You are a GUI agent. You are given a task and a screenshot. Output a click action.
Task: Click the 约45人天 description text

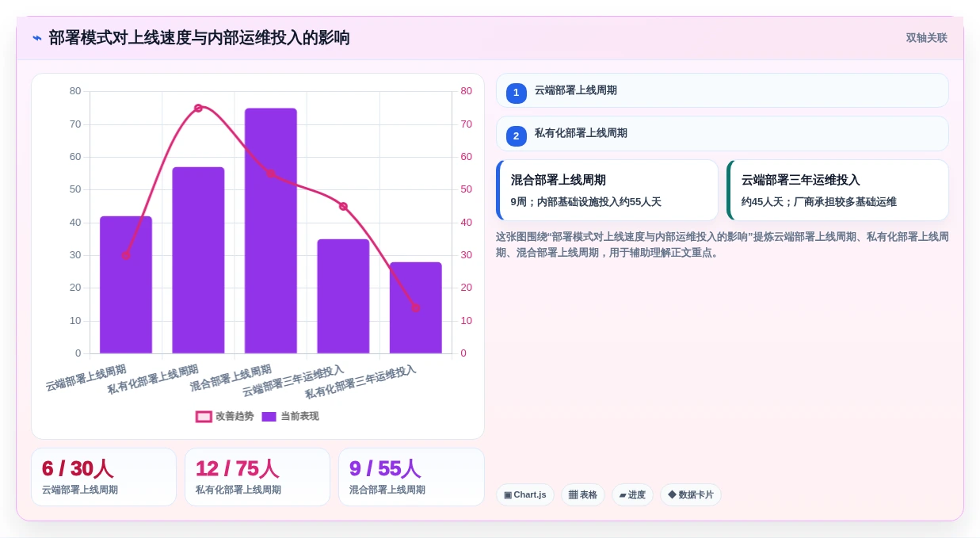819,202
